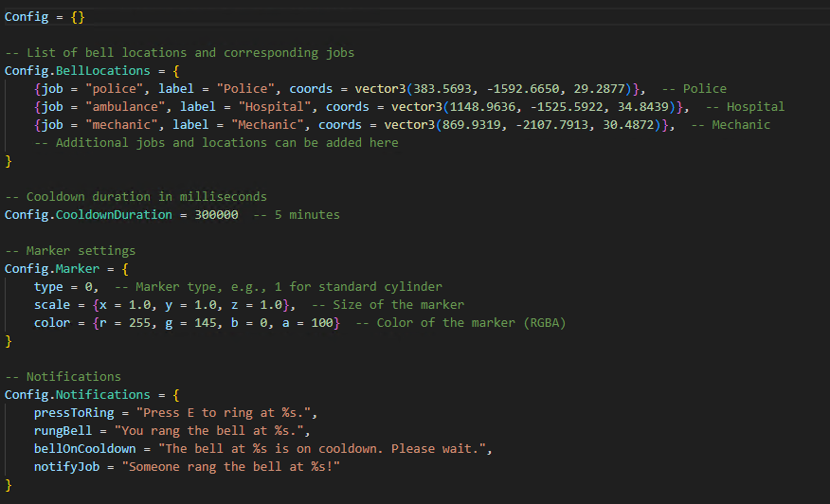Click comment "-- Marker settings"
Image resolution: width=830 pixels, height=504 pixels.
coord(70,251)
